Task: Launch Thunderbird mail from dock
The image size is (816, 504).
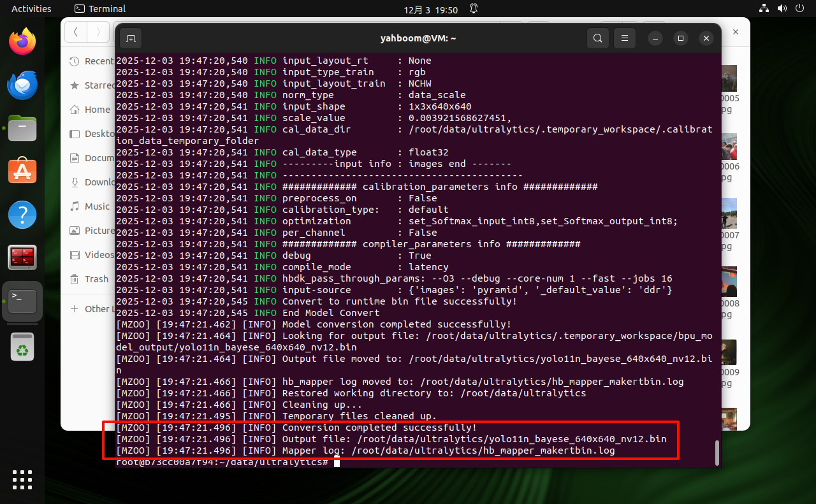Action: pos(22,85)
